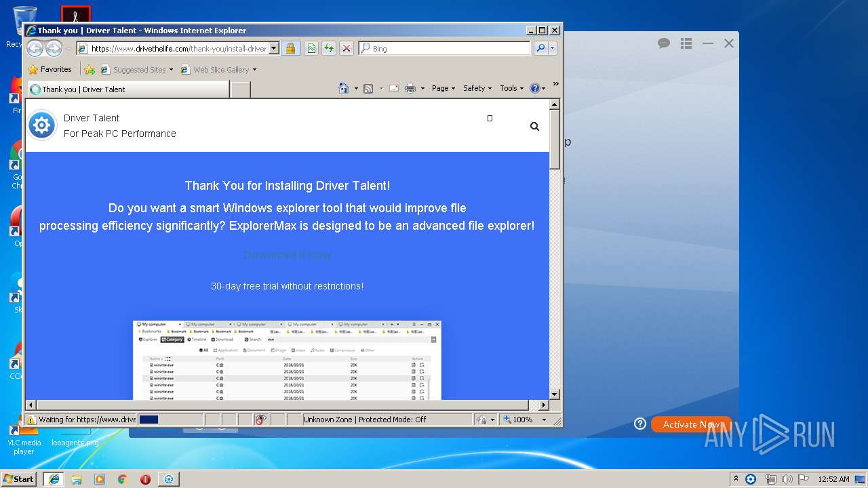Open the Page menu
This screenshot has height=488, width=868.
pos(443,88)
